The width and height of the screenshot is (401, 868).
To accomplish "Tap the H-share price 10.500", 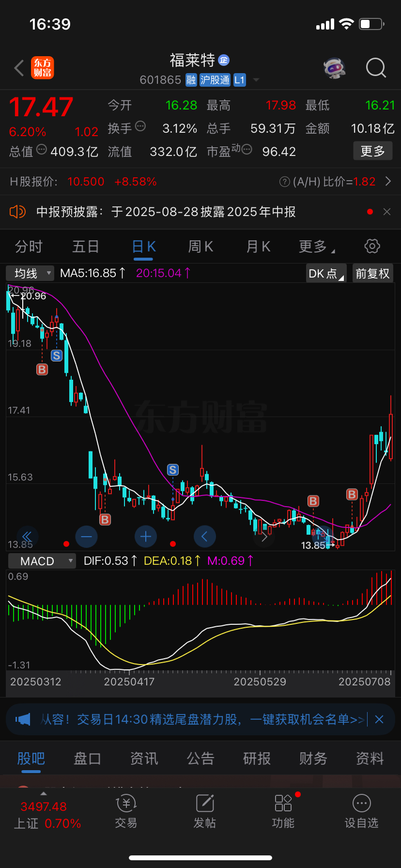I will (x=86, y=182).
